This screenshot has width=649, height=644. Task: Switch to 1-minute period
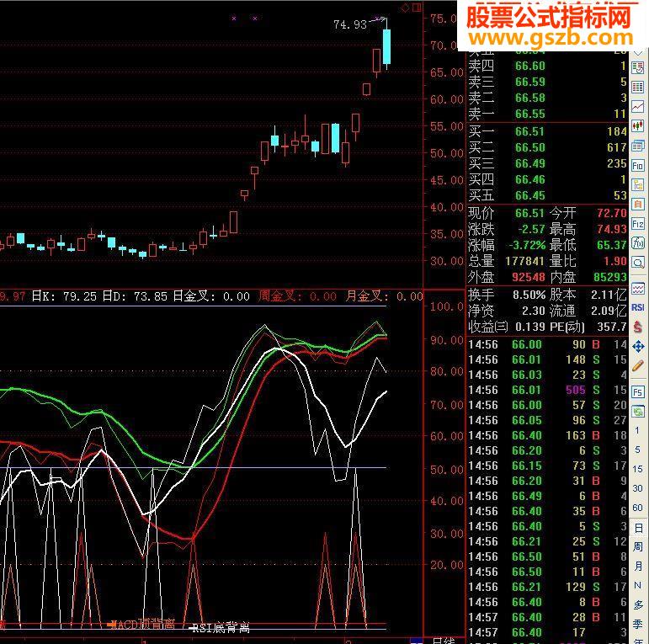coord(637,430)
